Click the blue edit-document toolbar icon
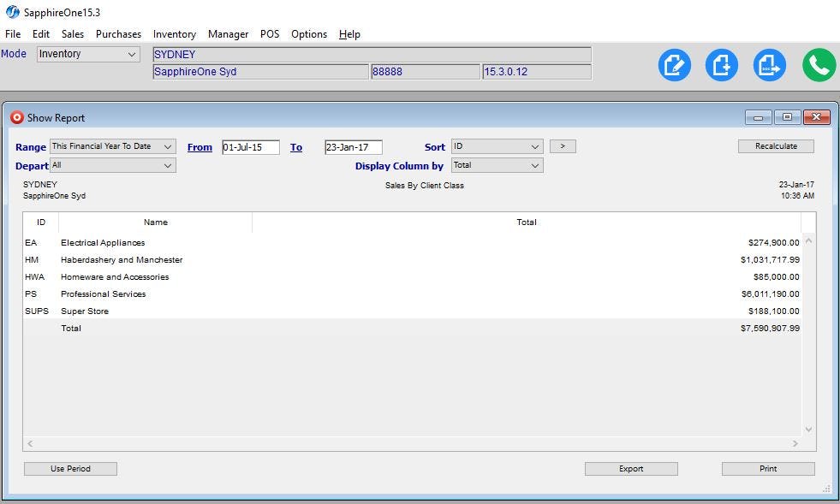This screenshot has width=840, height=504. click(x=674, y=65)
